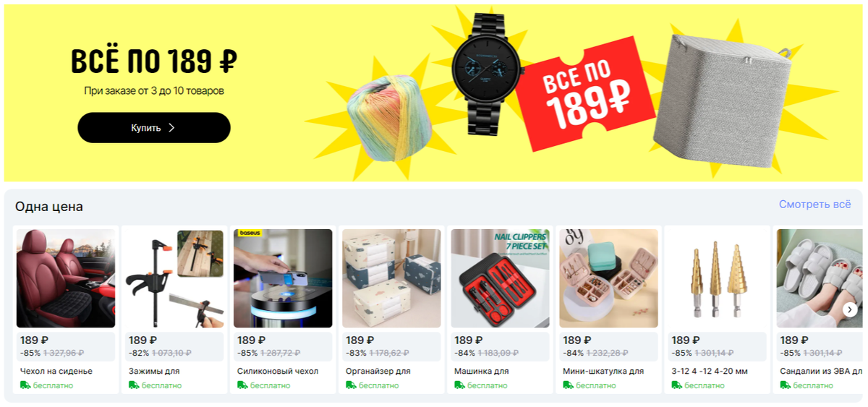Open the storage organizer product image
868x407 pixels.
coord(391,278)
